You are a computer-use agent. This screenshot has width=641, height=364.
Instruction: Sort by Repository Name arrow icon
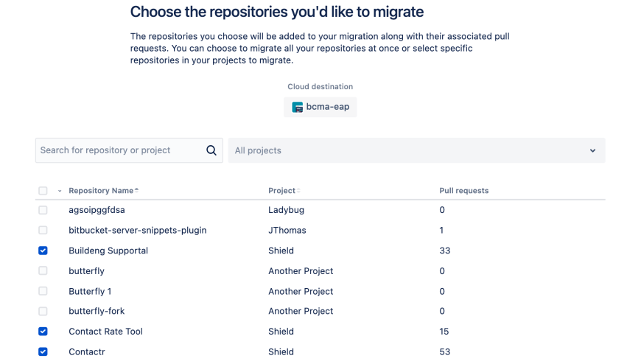pos(137,191)
